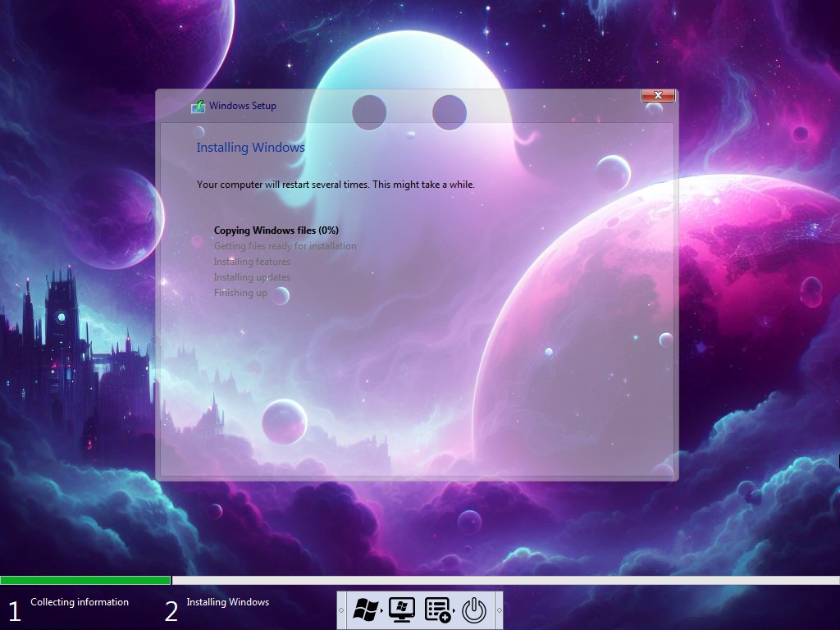Viewport: 840px width, 630px height.
Task: Click the Windows flag icon in bottom toolbar
Action: pyautogui.click(x=365, y=609)
